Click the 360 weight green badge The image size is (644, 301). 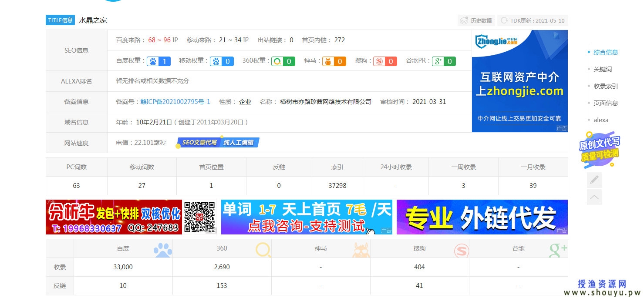pyautogui.click(x=283, y=61)
